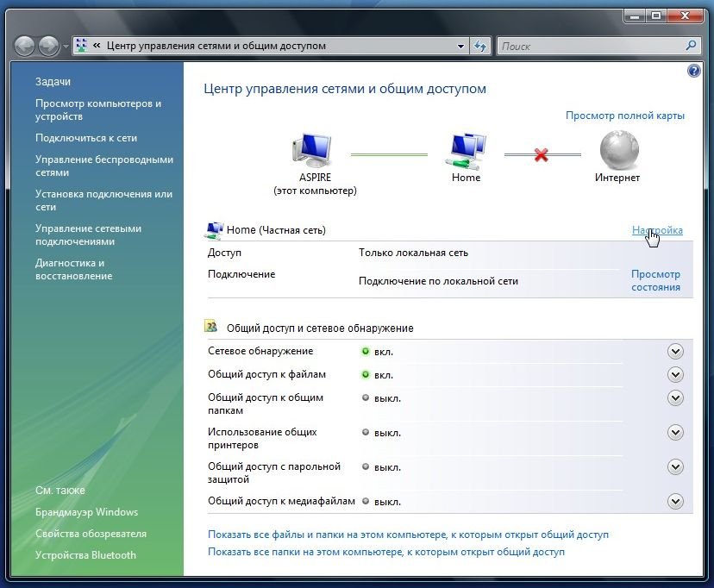
Task: Click the red X broken connection icon
Action: [x=542, y=155]
